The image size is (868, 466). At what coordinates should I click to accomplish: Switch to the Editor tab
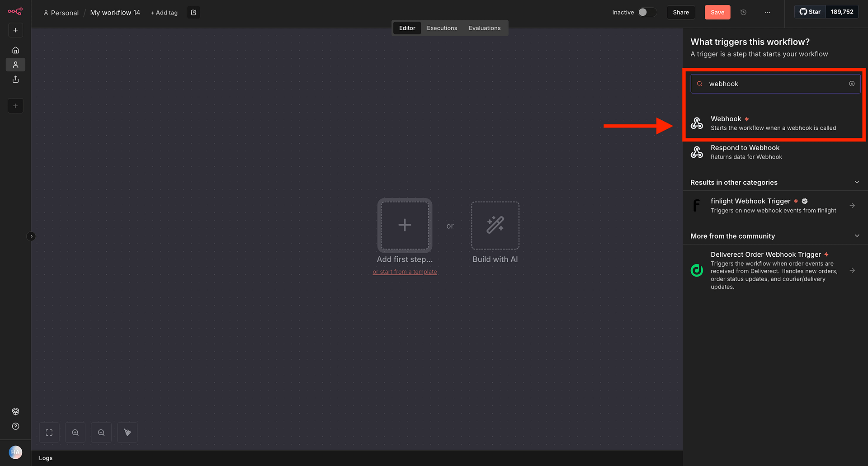tap(407, 28)
